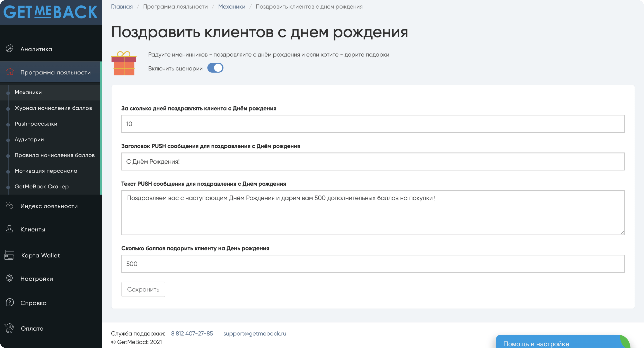Image resolution: width=644 pixels, height=348 pixels.
Task: Toggle the Включить сценарий switch
Action: pos(215,68)
